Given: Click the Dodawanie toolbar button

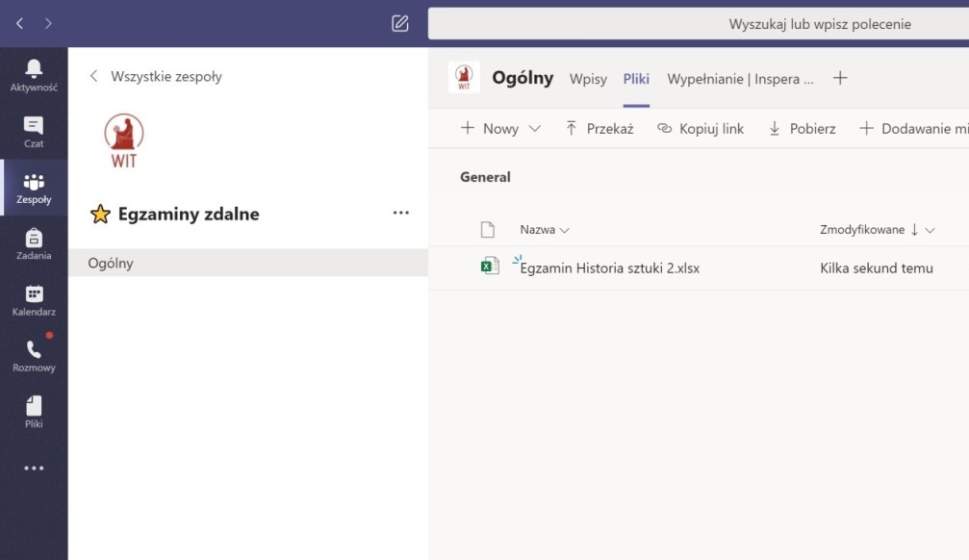Looking at the screenshot, I should point(914,129).
